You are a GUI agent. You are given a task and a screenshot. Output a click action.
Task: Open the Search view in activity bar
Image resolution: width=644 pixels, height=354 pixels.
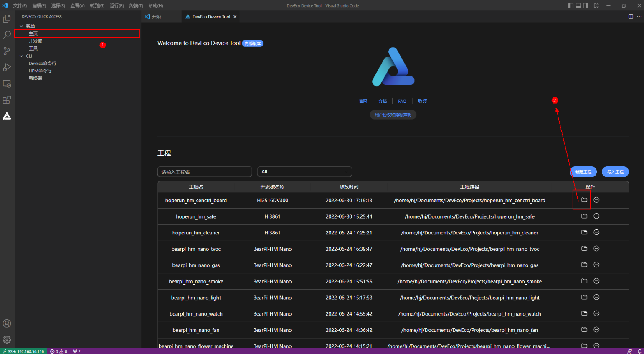point(7,35)
